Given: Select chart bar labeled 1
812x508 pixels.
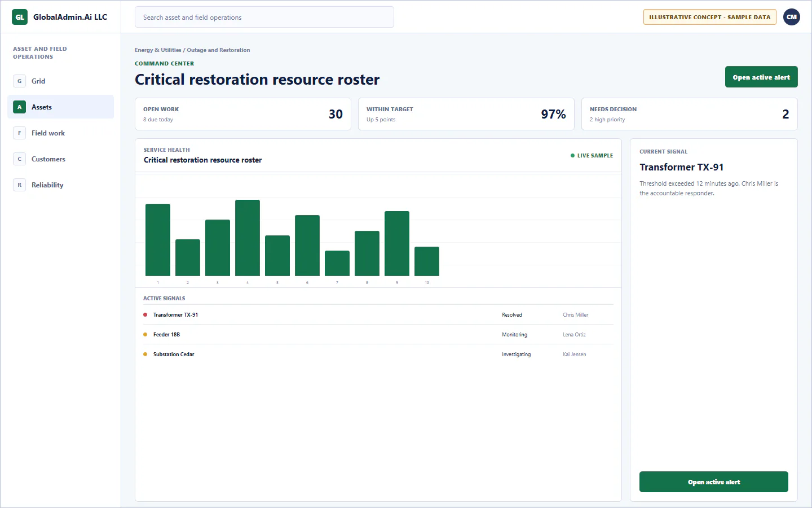Looking at the screenshot, I should point(158,240).
